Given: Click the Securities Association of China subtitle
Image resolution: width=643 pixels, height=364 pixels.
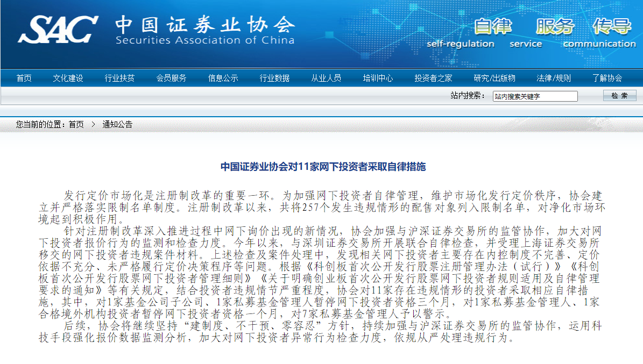Looking at the screenshot, I should pos(205,40).
